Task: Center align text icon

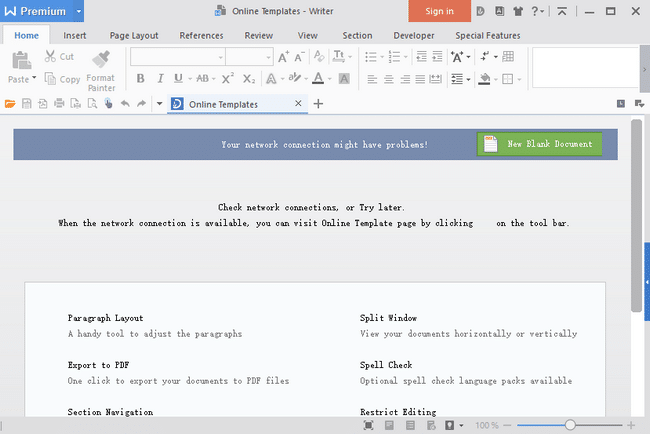Action: tap(388, 79)
